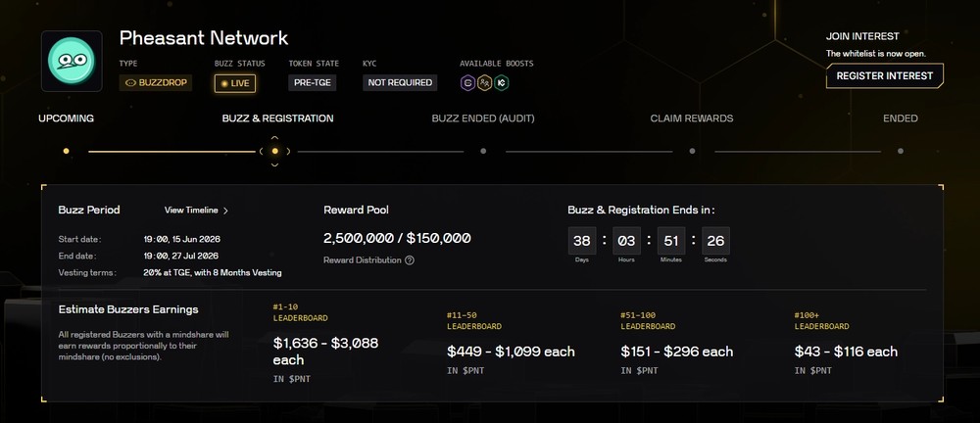Click the up chevron above active stage marker
The width and height of the screenshot is (980, 423).
point(274,137)
